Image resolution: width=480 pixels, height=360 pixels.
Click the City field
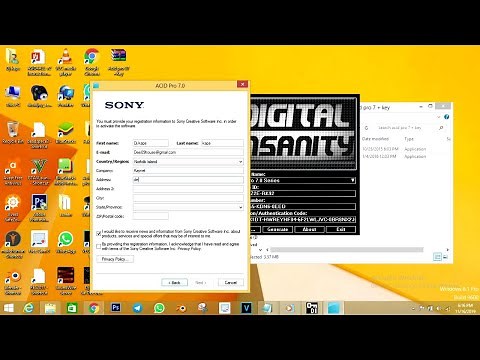[x=188, y=198]
